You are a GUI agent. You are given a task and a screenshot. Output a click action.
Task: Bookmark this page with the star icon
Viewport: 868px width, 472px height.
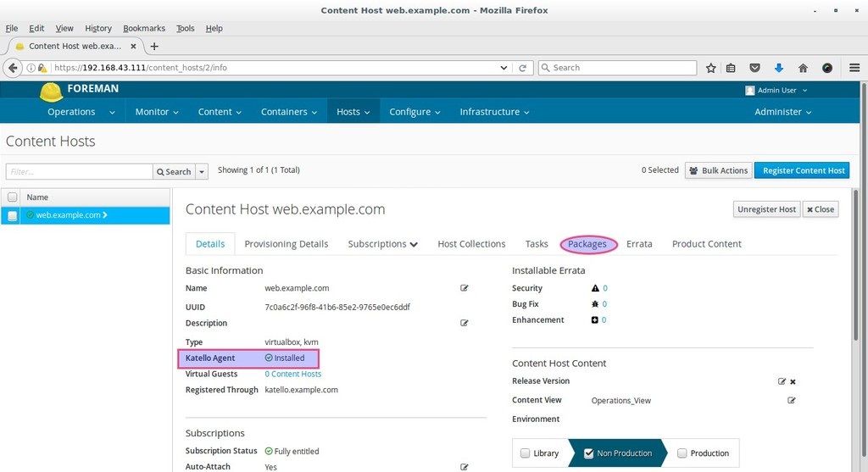click(711, 68)
